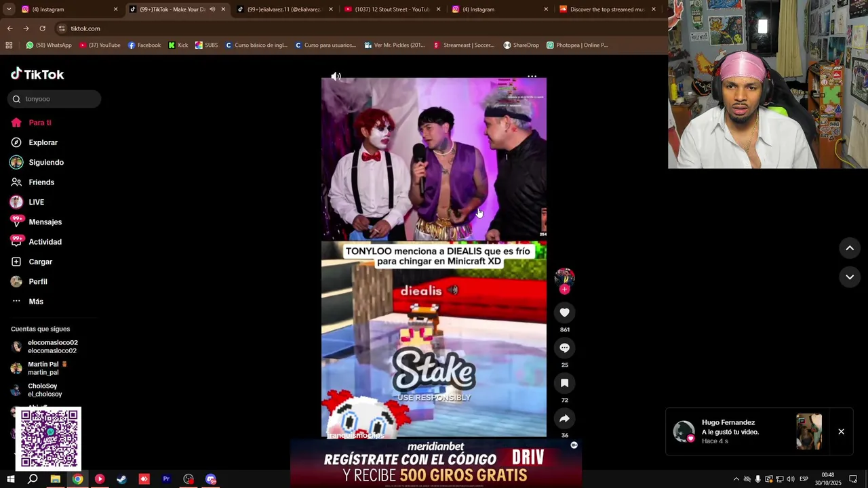Open the creator's profile avatar
The width and height of the screenshot is (868, 488).
564,277
